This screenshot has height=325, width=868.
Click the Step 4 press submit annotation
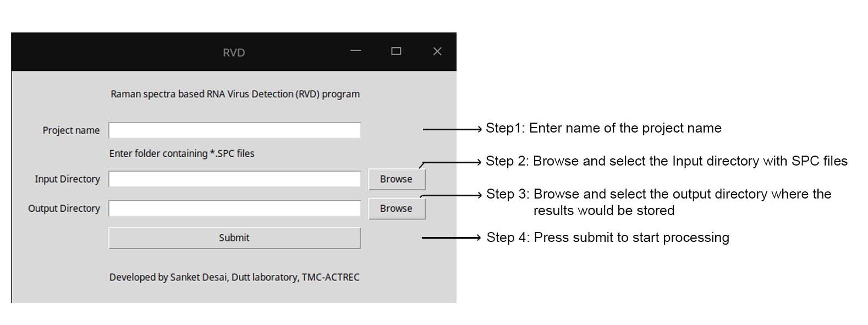pos(608,238)
